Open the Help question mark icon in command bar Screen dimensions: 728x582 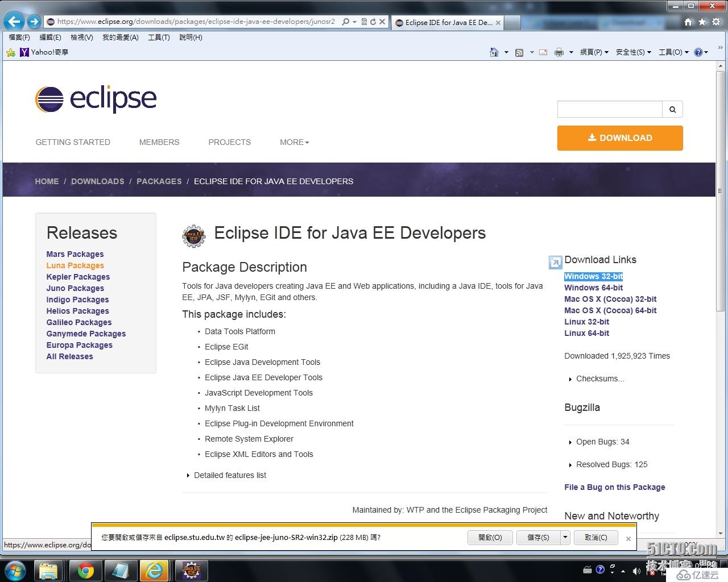pyautogui.click(x=698, y=52)
